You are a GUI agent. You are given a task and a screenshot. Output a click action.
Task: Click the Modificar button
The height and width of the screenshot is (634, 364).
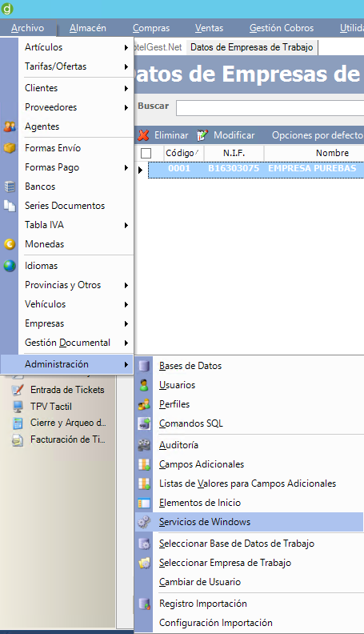click(x=226, y=135)
